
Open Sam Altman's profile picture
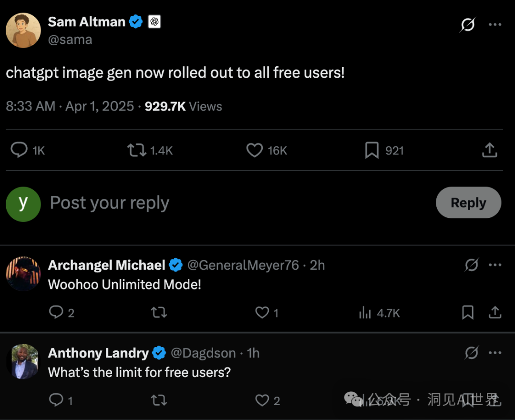[23, 30]
